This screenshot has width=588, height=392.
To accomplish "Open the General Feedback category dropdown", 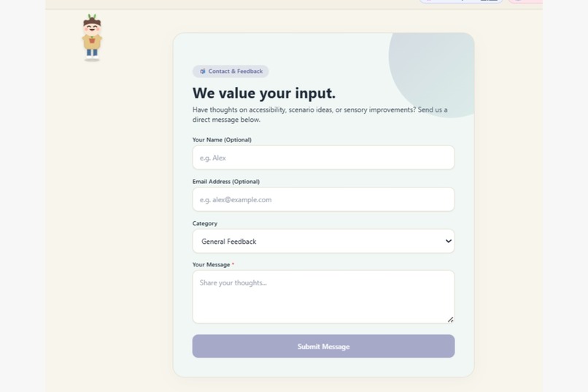I will (x=324, y=241).
